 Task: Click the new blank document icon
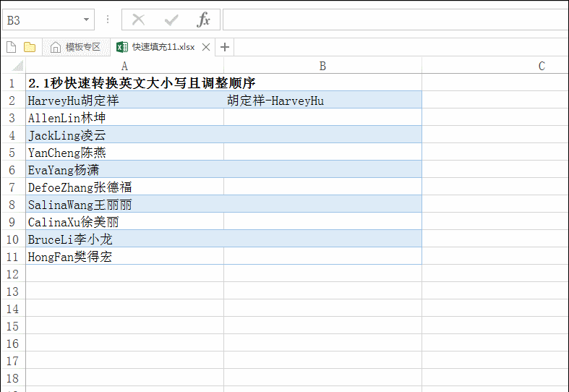point(12,47)
